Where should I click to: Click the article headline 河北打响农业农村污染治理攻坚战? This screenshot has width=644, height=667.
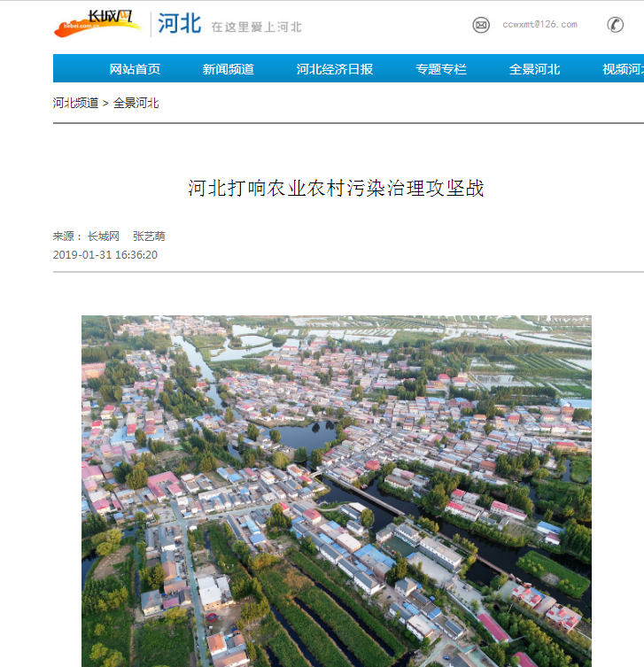[336, 188]
